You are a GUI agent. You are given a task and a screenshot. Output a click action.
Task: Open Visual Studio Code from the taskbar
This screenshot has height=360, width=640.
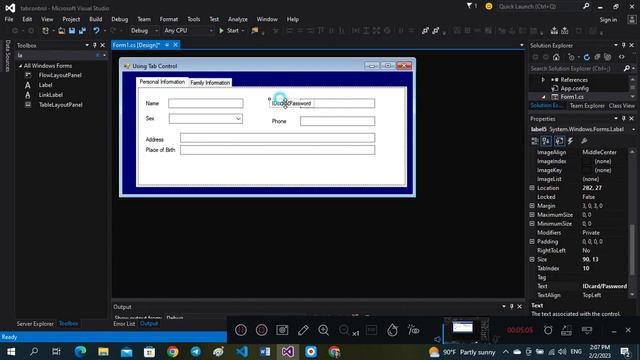point(242,351)
